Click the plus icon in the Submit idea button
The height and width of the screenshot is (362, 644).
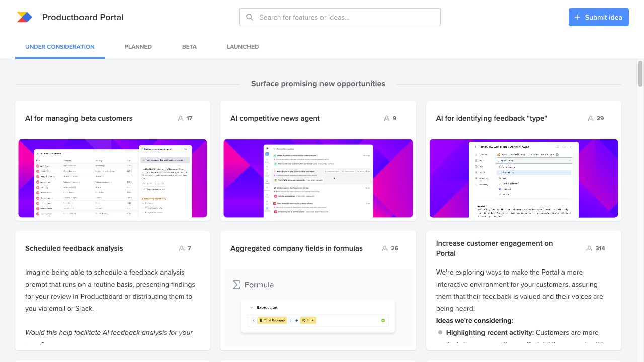coord(577,17)
